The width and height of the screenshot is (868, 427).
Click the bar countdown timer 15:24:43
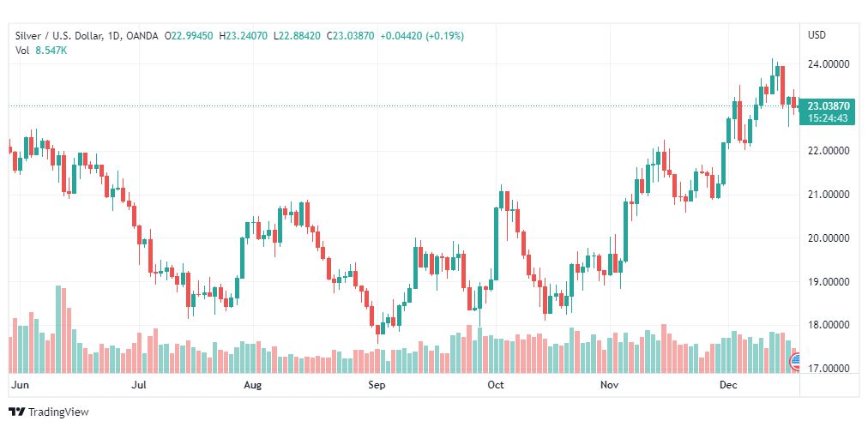pos(828,117)
